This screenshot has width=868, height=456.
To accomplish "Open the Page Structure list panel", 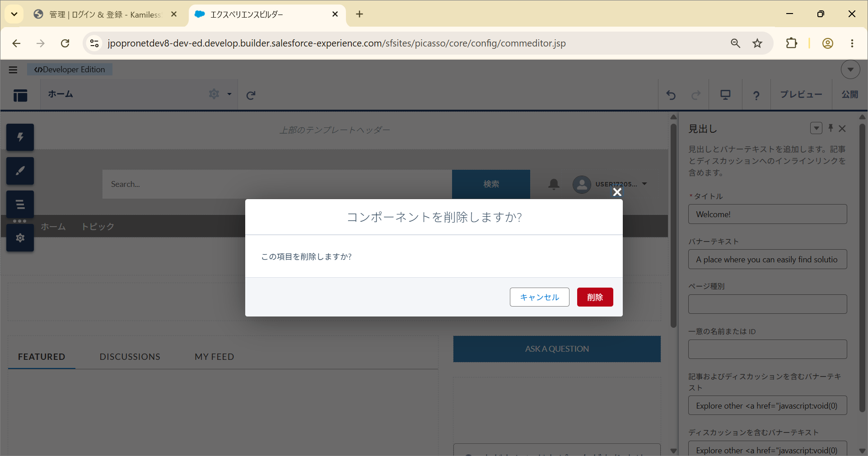I will click(x=20, y=205).
